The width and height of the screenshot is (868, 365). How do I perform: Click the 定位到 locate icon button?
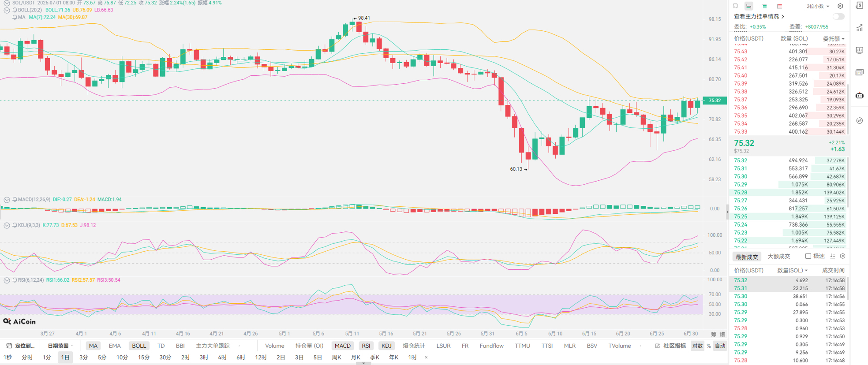tap(9, 346)
